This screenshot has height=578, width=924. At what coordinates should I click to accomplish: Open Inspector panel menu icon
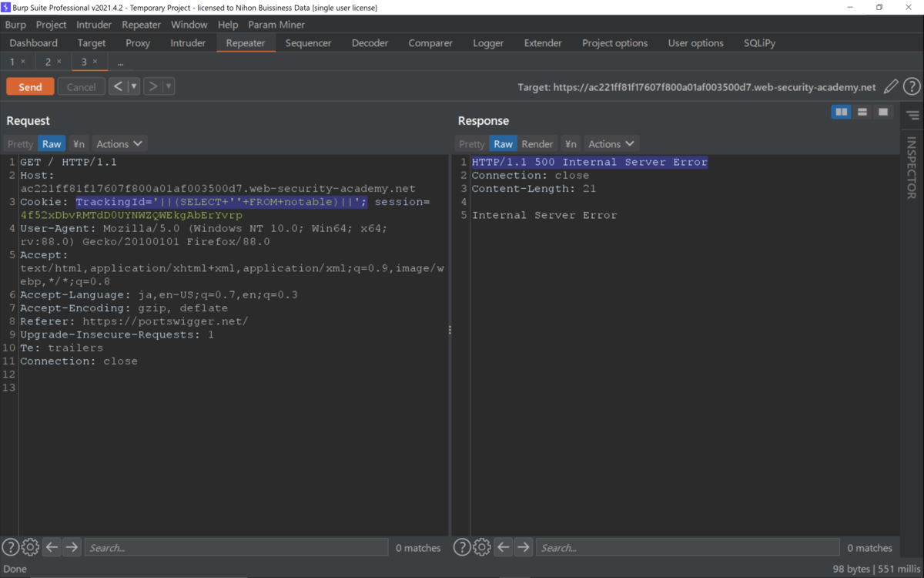point(912,116)
